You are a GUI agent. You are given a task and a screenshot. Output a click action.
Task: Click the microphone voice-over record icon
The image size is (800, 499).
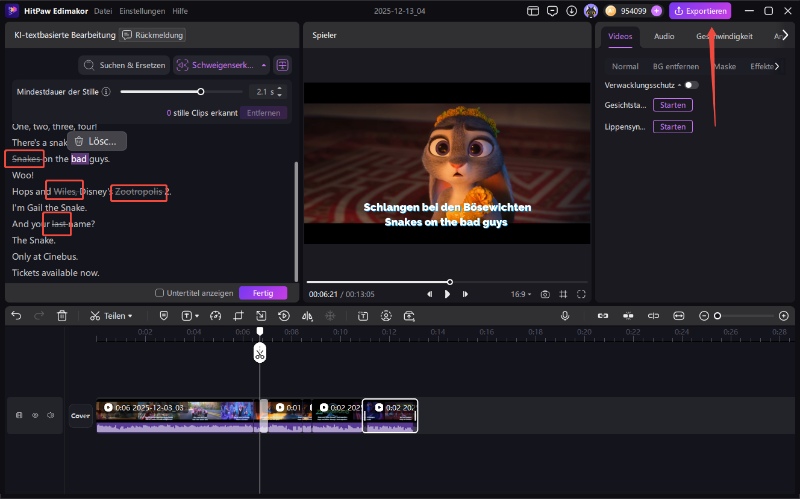565,316
